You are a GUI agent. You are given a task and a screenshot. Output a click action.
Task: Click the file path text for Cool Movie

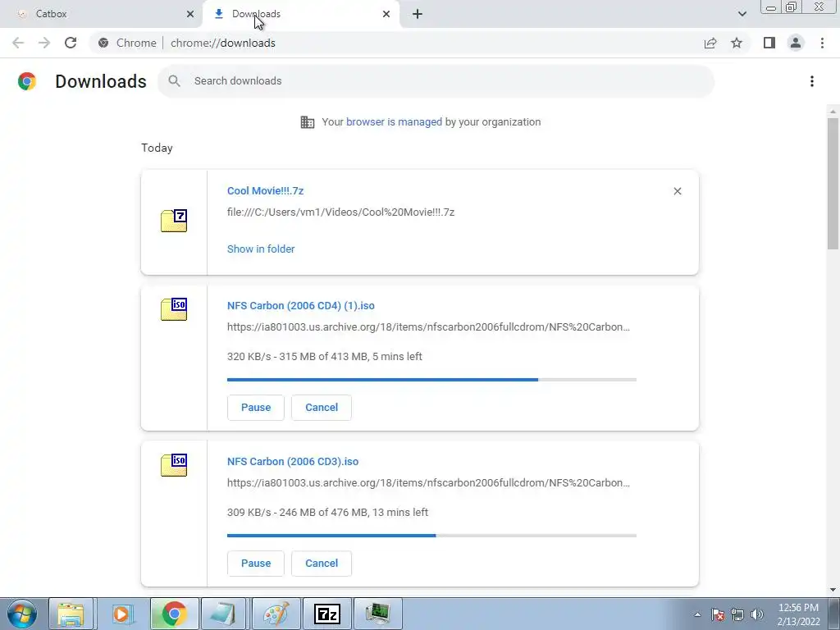coord(340,212)
